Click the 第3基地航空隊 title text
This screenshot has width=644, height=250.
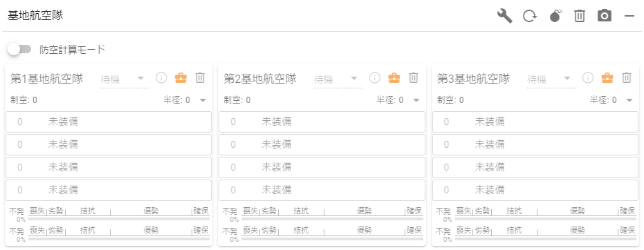474,78
